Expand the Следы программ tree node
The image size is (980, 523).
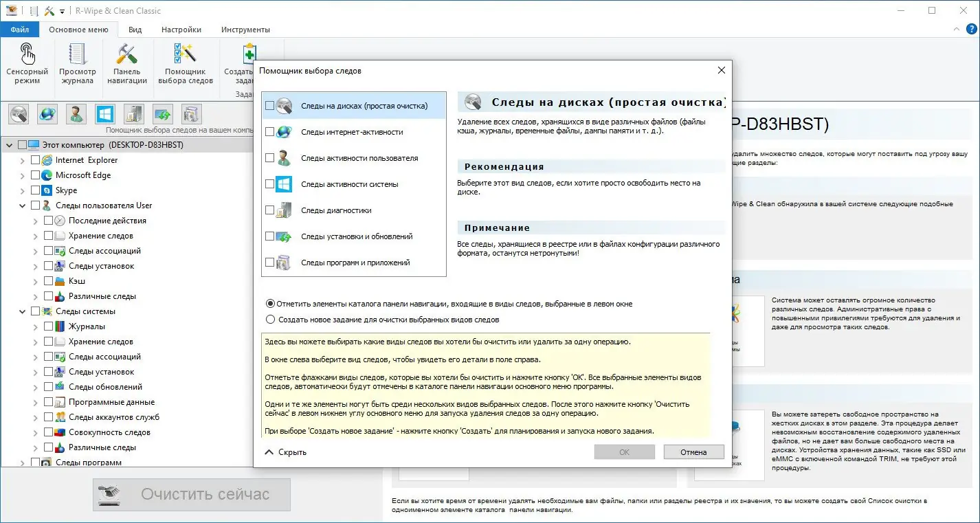pyautogui.click(x=22, y=463)
